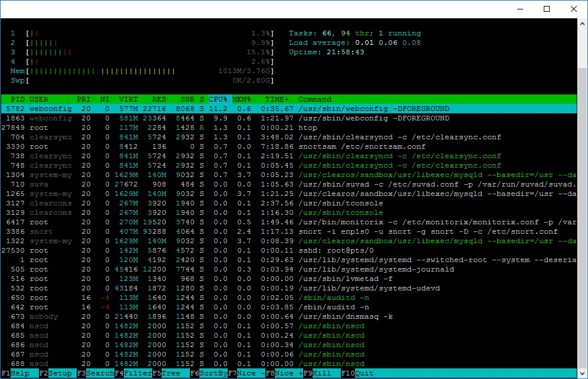Select clearsyncd thread row PID 738

pyautogui.click(x=289, y=156)
